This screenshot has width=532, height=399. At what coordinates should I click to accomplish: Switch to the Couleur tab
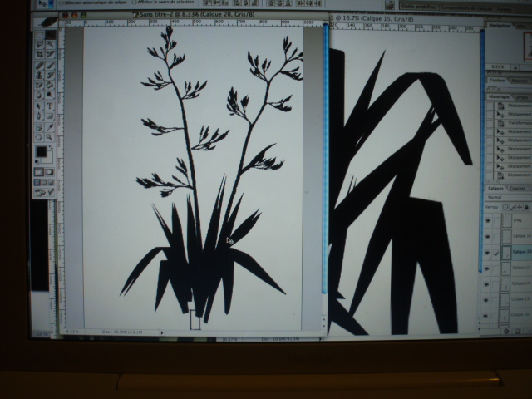[497, 81]
